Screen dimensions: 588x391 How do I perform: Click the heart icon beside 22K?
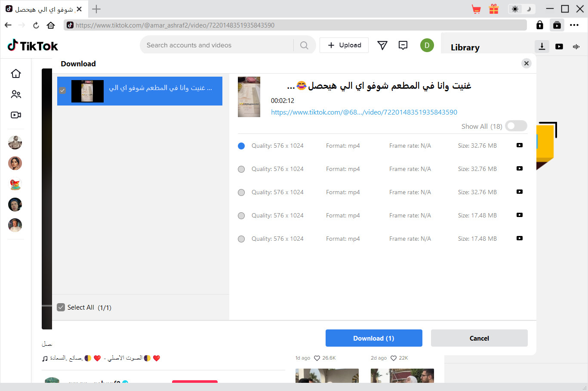[394, 358]
